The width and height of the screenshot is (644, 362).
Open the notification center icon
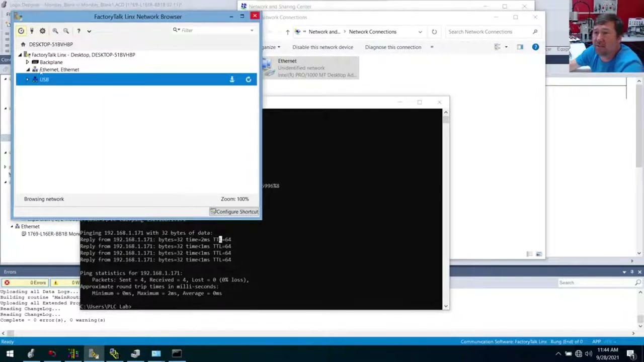click(631, 354)
